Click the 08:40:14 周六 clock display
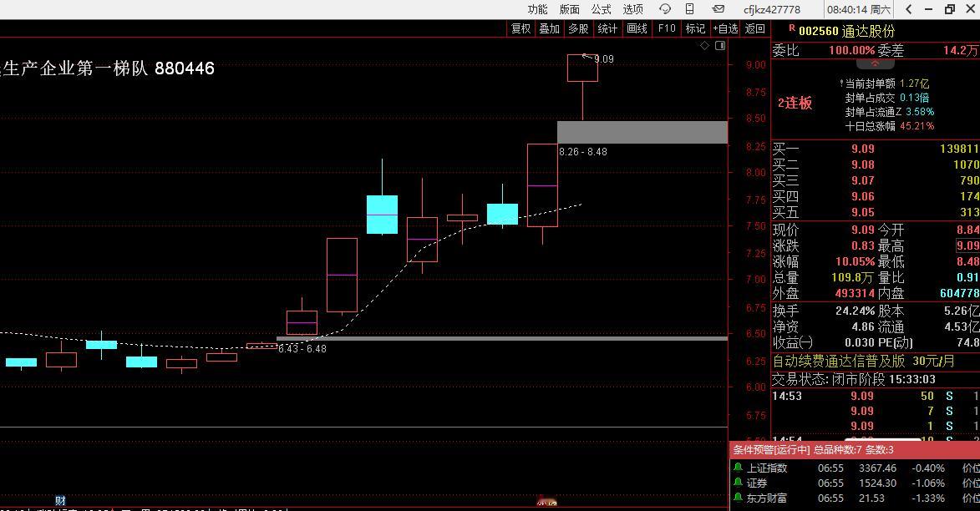This screenshot has height=511, width=980. (x=859, y=9)
